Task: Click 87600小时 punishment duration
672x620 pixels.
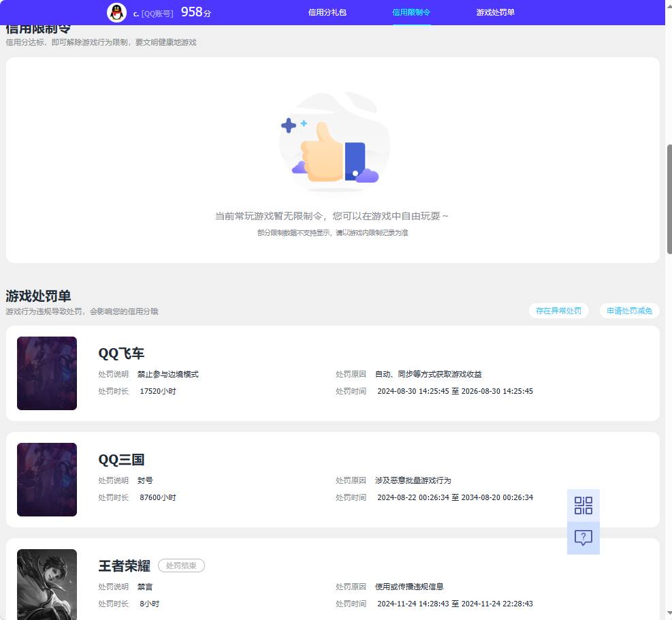Action: coord(158,498)
